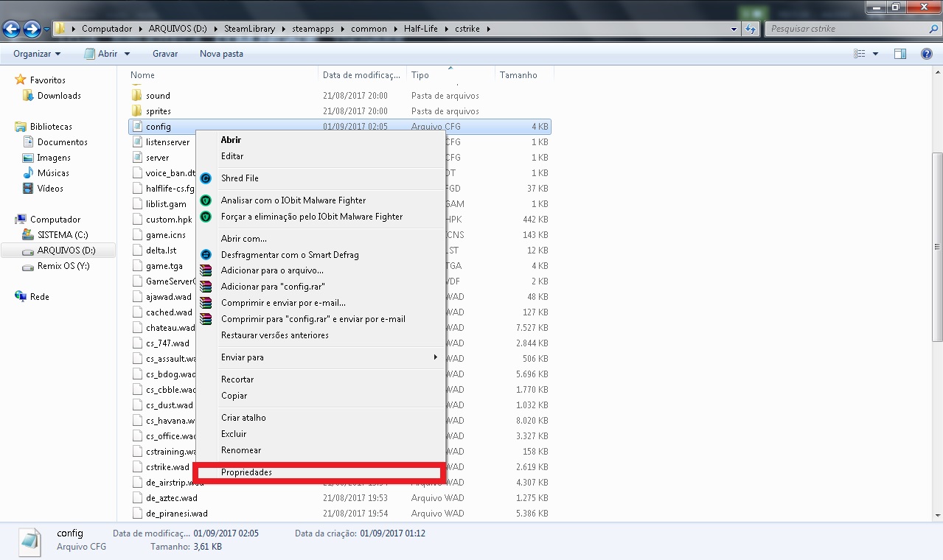The height and width of the screenshot is (560, 943).
Task: Sort by the Nome column header
Action: [223, 75]
